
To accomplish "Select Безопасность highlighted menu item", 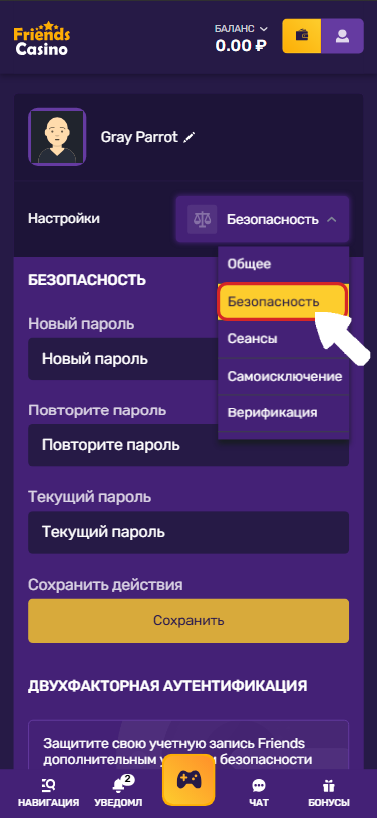I will (x=283, y=301).
